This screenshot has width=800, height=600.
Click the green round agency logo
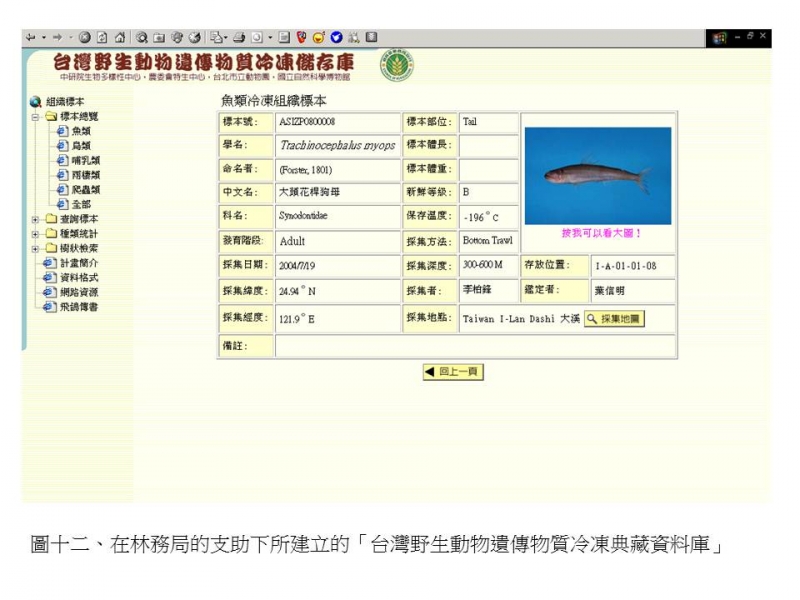[396, 65]
